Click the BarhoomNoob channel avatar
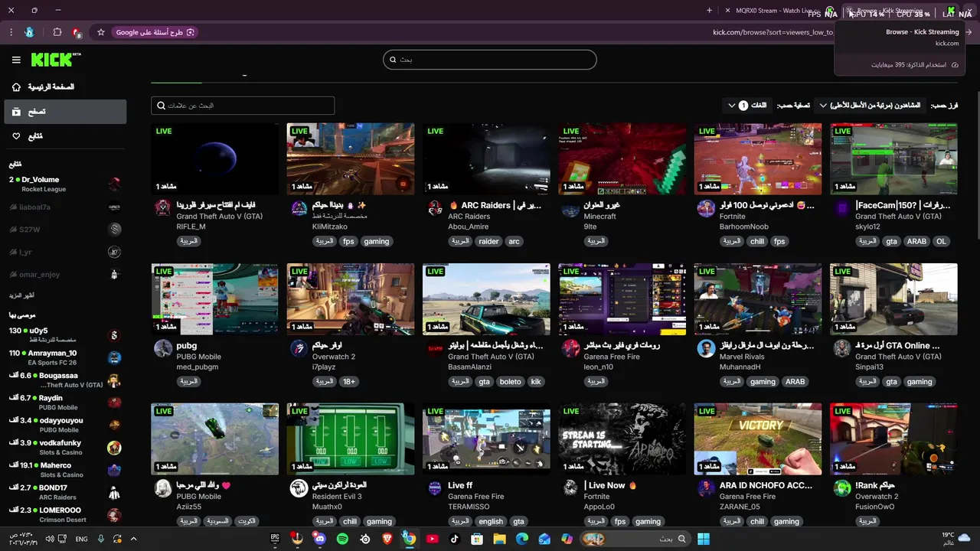Screen dimensions: 980x551 706,208
